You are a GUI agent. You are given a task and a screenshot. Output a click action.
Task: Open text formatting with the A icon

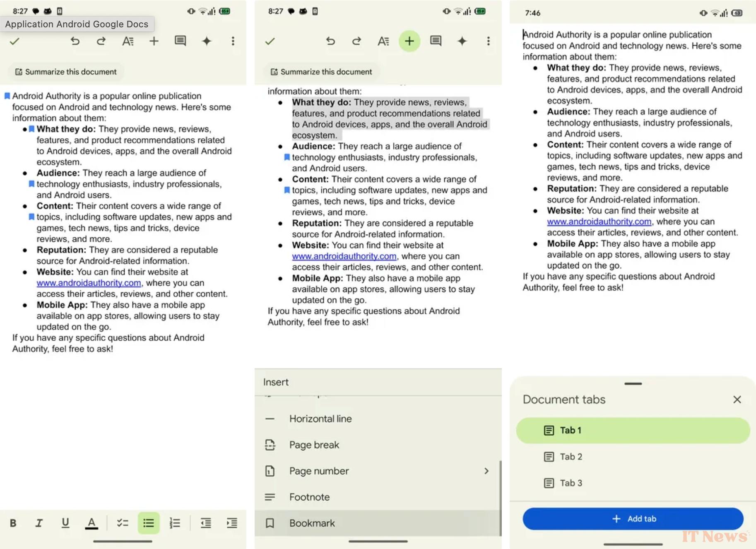[128, 41]
